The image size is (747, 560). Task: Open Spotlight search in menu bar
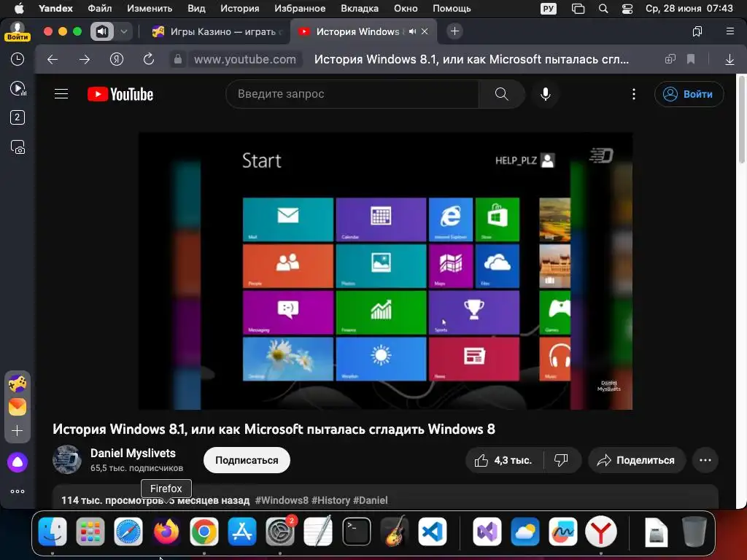click(x=603, y=8)
